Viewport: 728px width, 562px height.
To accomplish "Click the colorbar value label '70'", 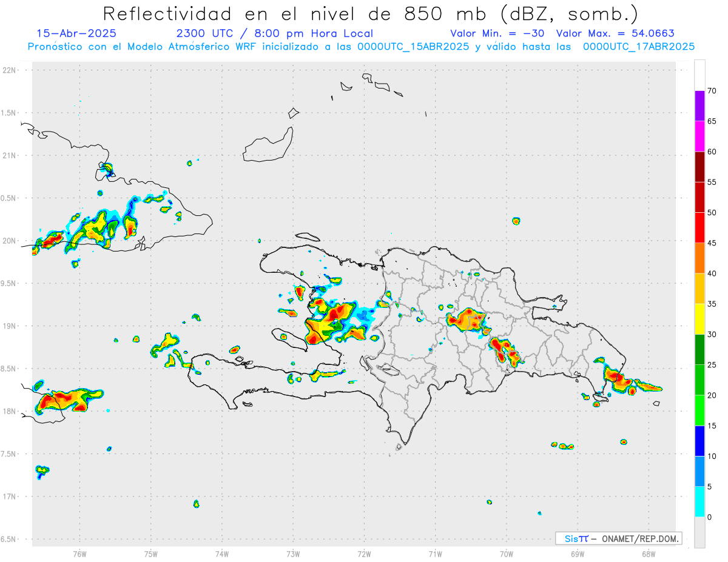I will coord(712,91).
